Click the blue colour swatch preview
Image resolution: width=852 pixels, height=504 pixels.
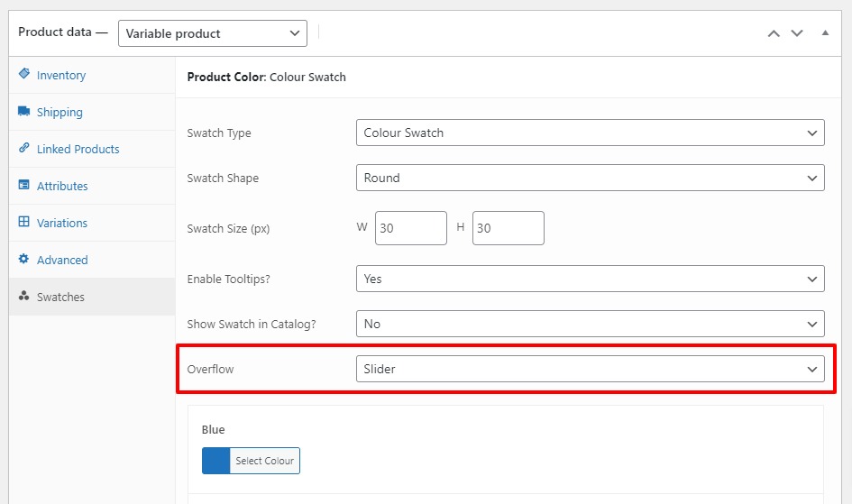click(x=216, y=461)
